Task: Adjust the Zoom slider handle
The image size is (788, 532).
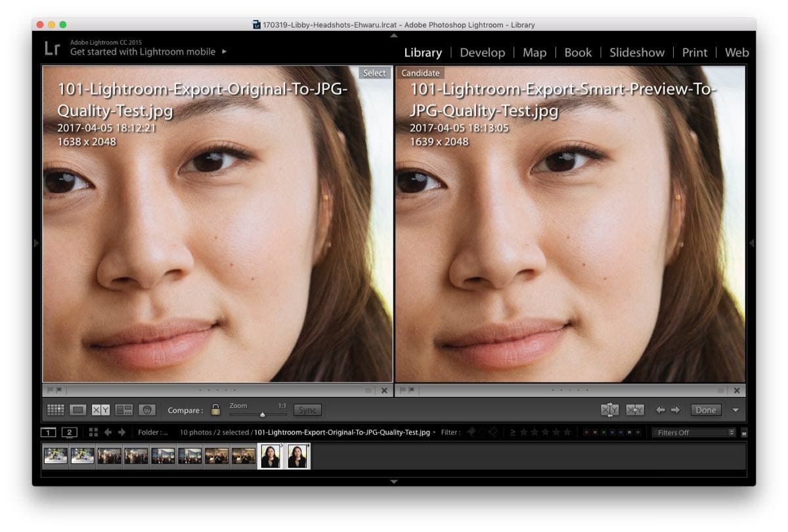Action: click(263, 414)
